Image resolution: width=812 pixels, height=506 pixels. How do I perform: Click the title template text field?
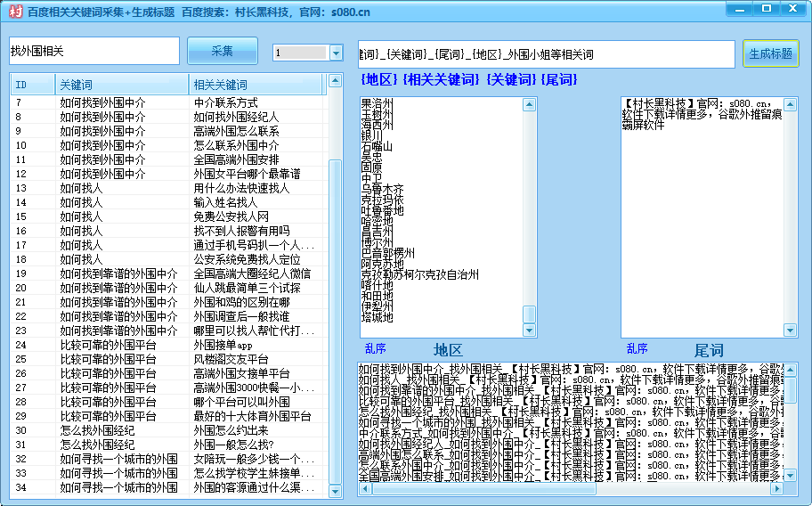coord(546,54)
